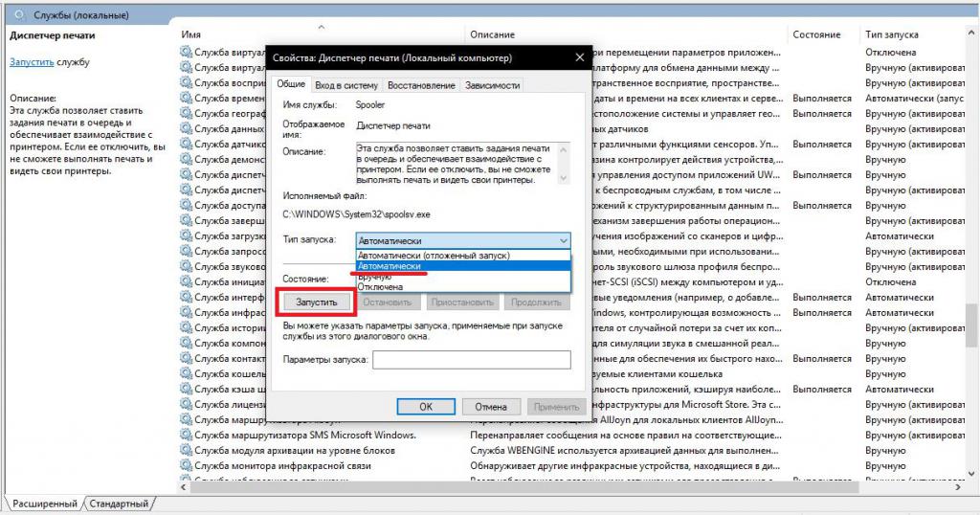Screen dimensions: 980x515
Task: Select description text Служба WBENGINE используется архивацией
Action: click(x=624, y=450)
